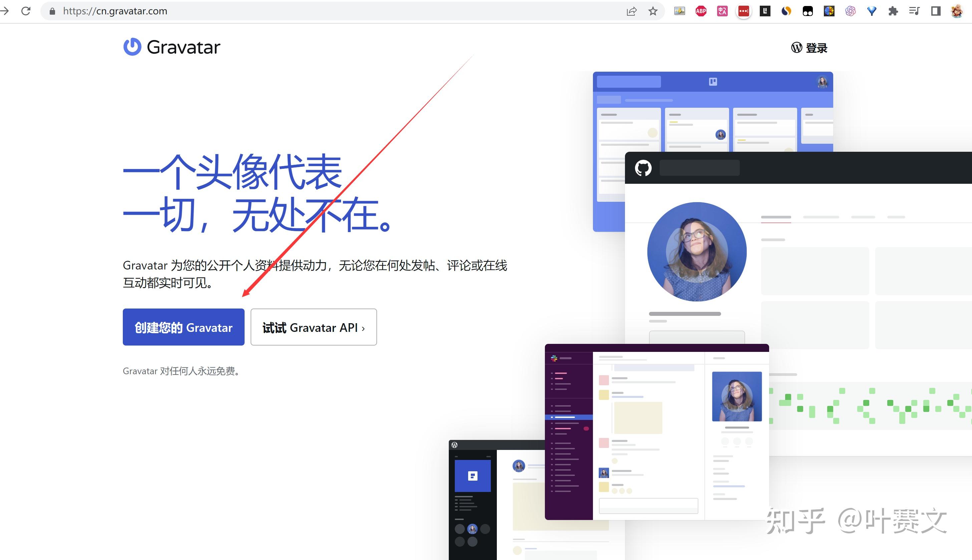Open the 登录 login menu item
The height and width of the screenshot is (560, 972).
coord(817,48)
